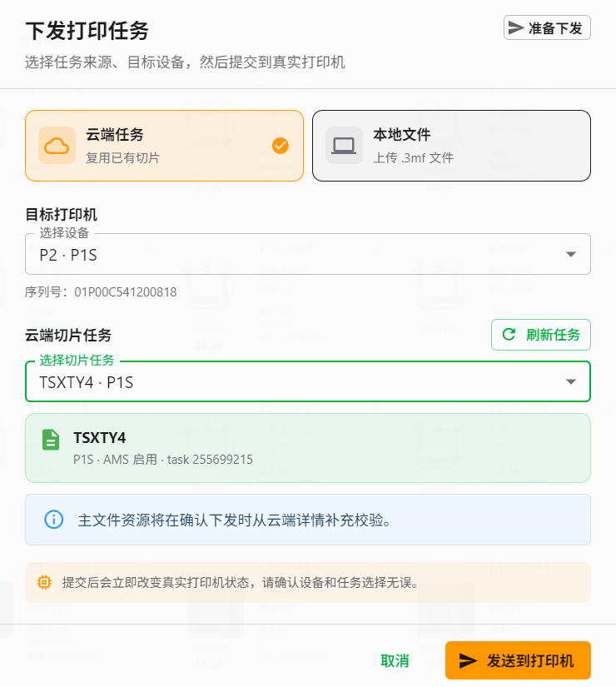Viewport: 616px width, 687px height.
Task: Click the 准备下发 status button
Action: 547,27
